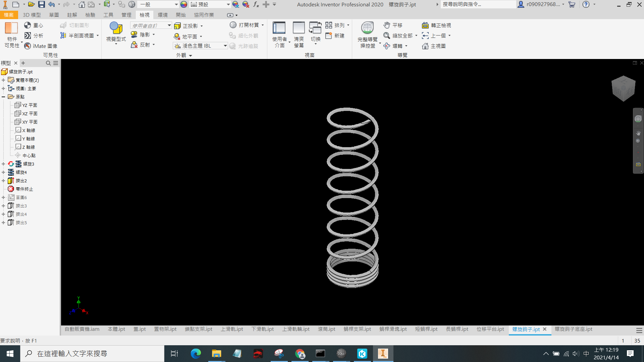Open User Interface (使用者介面) options

click(x=279, y=35)
